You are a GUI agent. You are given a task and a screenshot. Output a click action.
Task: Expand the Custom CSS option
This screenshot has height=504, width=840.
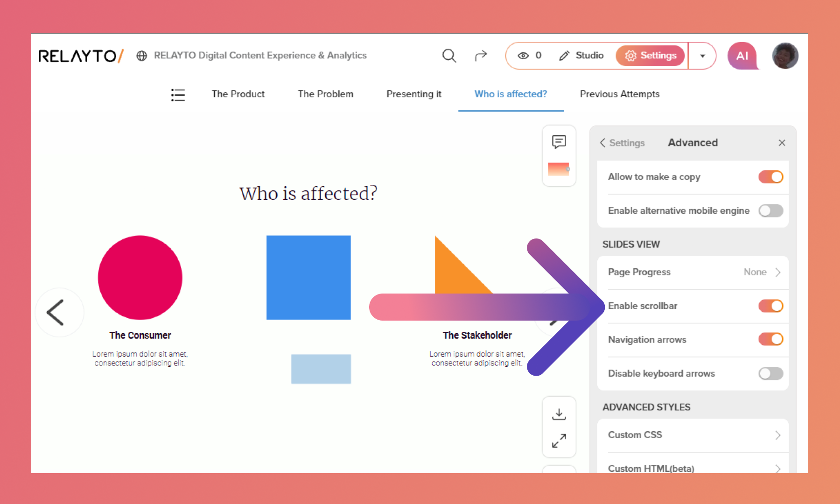pyautogui.click(x=693, y=435)
